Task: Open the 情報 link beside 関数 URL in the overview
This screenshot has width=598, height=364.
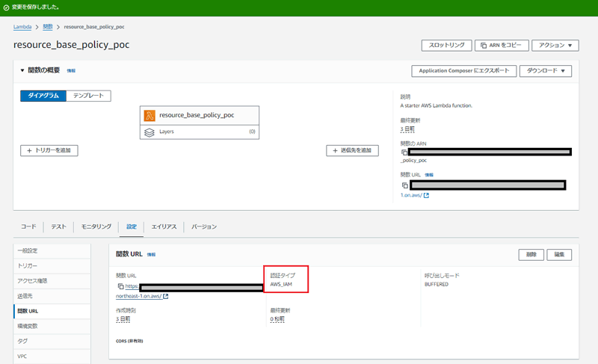Action: [x=429, y=175]
